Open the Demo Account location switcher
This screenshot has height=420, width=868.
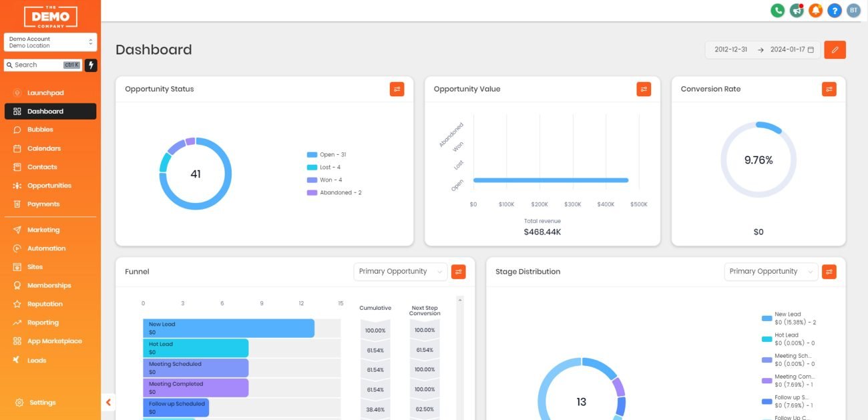[x=50, y=42]
